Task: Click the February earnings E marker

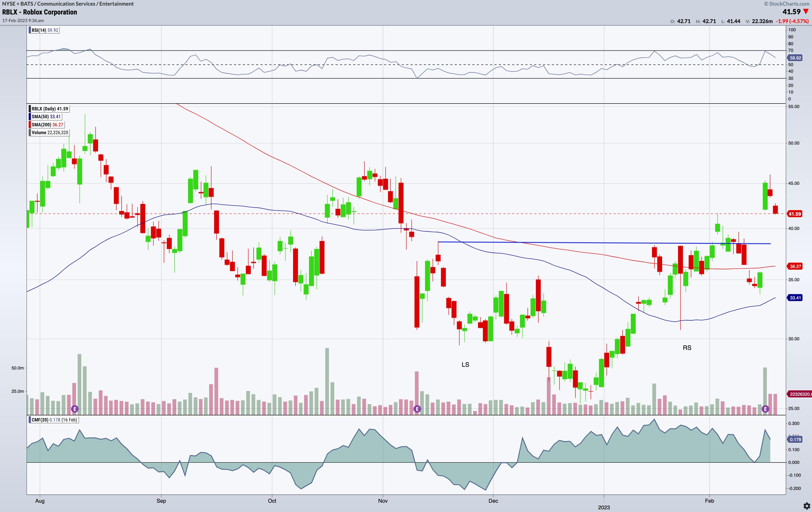Action: click(765, 409)
